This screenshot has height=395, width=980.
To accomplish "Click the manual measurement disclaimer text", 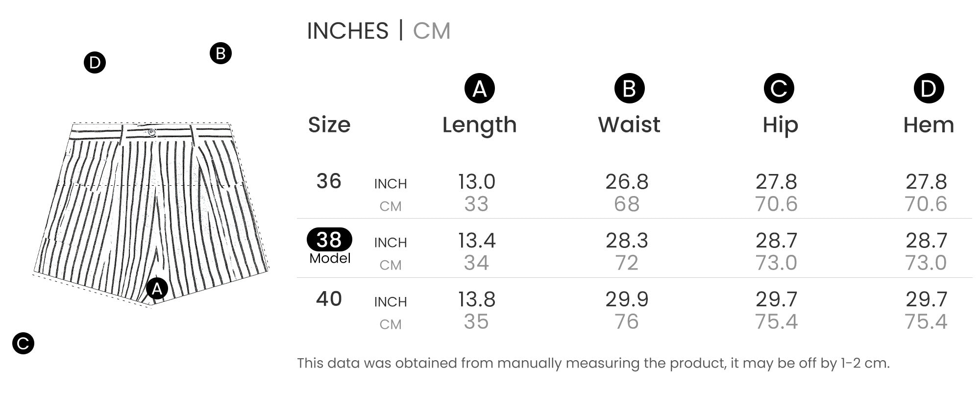I will click(x=593, y=363).
